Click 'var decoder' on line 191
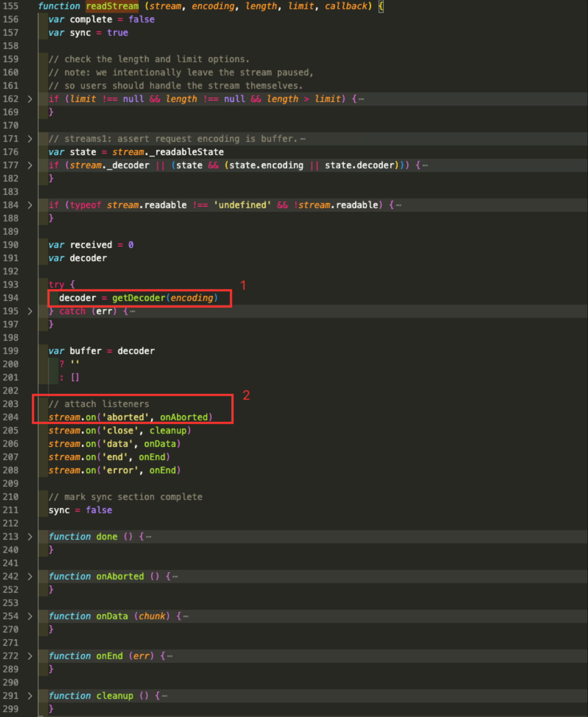Image resolution: width=588 pixels, height=717 pixels. click(77, 258)
